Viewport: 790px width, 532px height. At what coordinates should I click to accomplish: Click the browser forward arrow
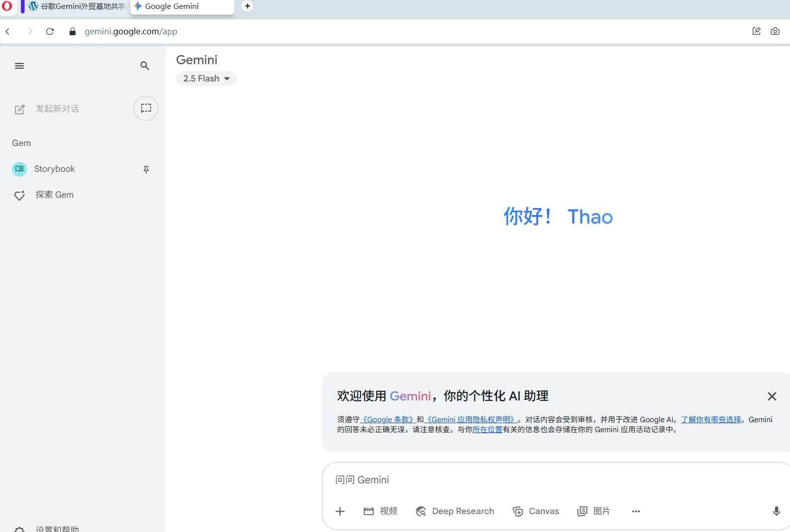30,31
